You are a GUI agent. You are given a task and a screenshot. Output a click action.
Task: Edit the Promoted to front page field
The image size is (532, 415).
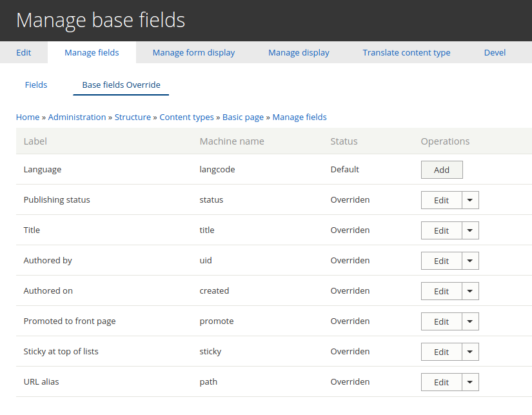coord(442,321)
